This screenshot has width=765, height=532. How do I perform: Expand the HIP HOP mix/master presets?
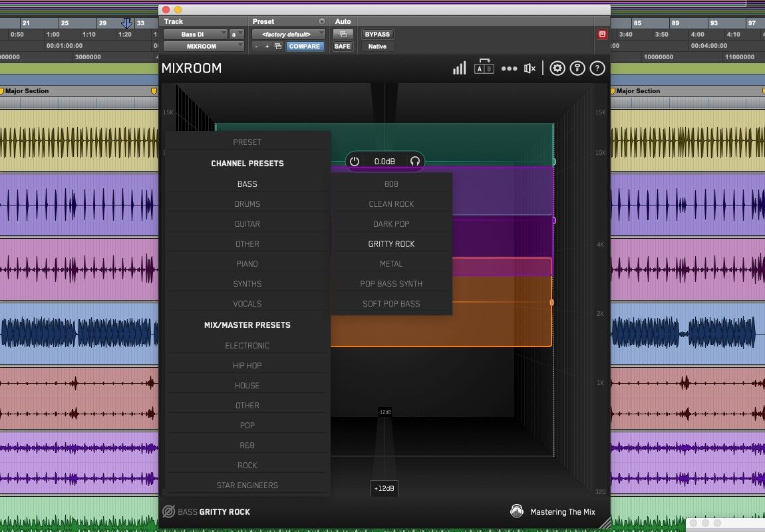pos(247,366)
